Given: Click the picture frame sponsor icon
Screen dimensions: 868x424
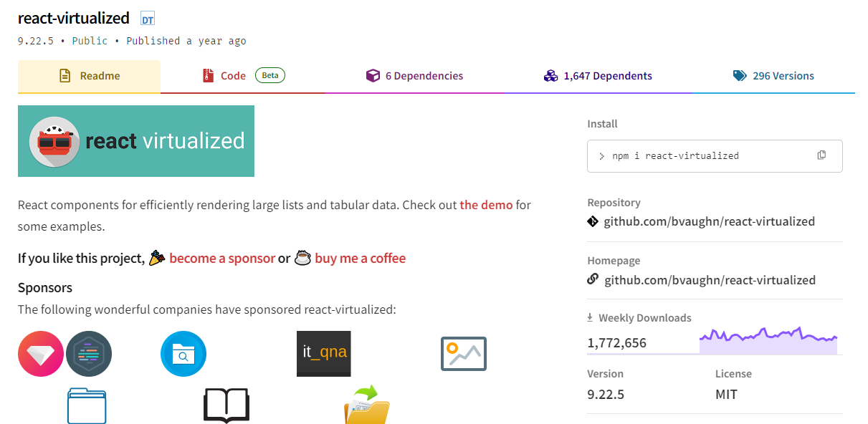Looking at the screenshot, I should click(x=463, y=354).
